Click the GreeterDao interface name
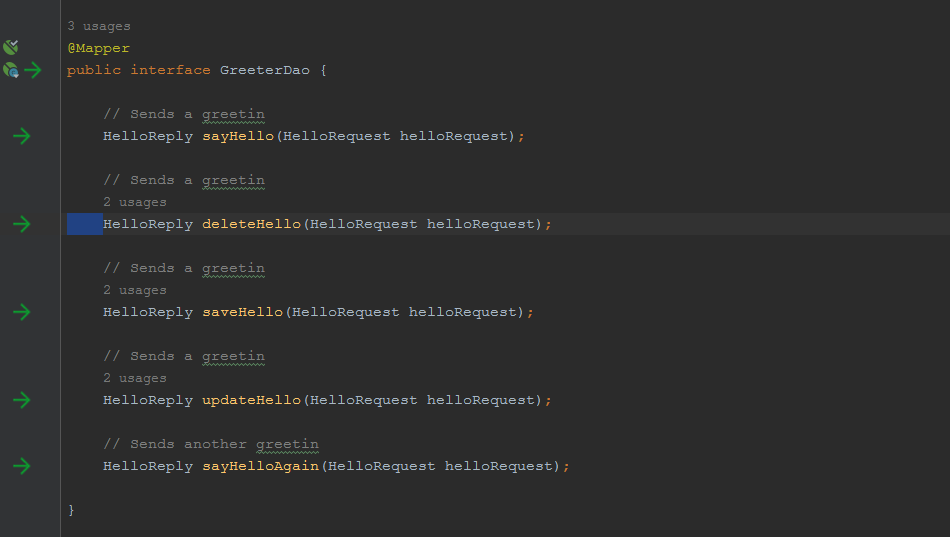Viewport: 950px width, 537px height. (x=265, y=70)
